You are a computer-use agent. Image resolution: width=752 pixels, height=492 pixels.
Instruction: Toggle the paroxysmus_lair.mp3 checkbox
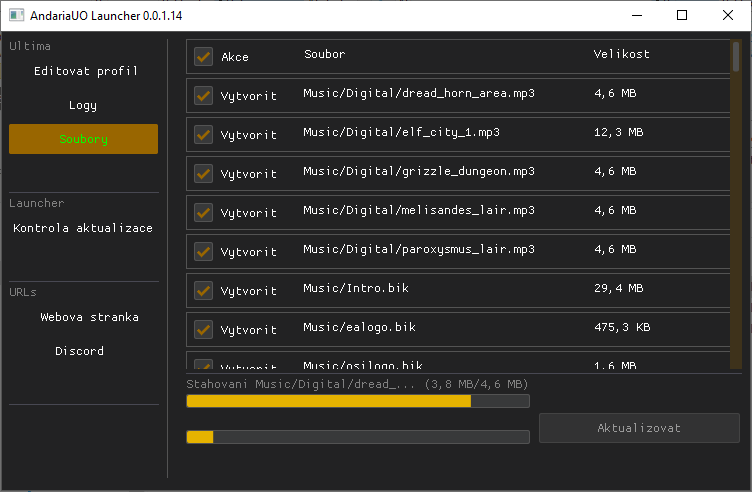pos(203,251)
